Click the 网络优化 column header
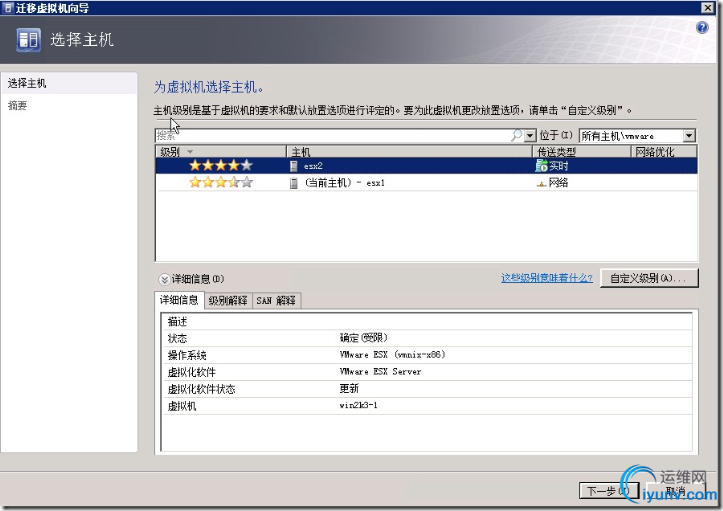 (x=664, y=152)
